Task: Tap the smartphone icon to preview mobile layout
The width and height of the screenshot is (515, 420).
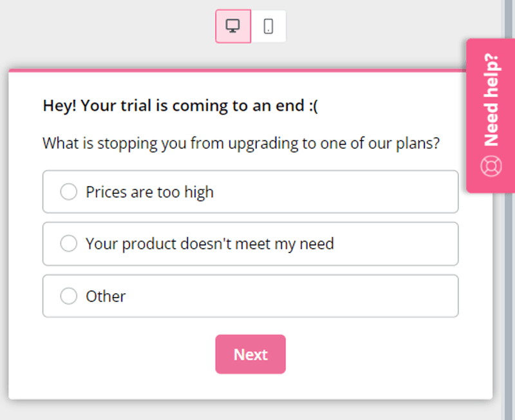Action: (x=268, y=26)
